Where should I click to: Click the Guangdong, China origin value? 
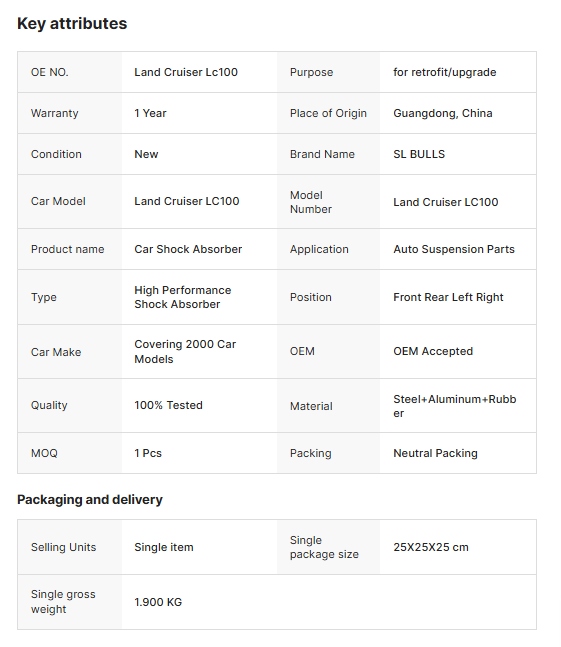[x=443, y=113]
